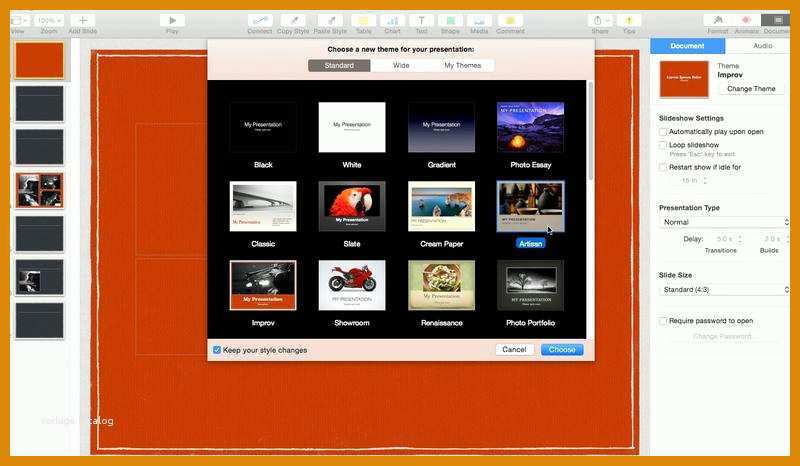Click the Chart toolbar icon
Viewport: 800px width, 466px height.
click(x=392, y=20)
